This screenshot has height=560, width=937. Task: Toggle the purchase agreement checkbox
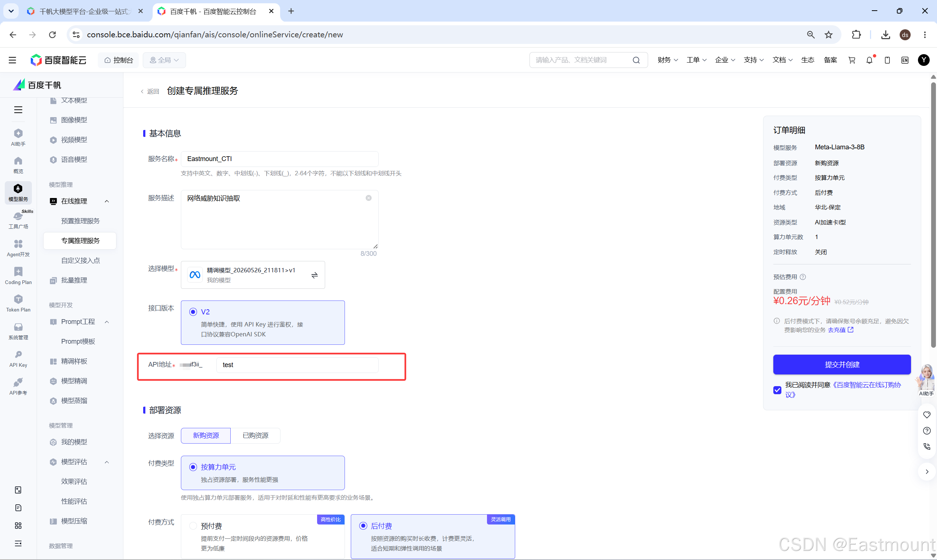coord(777,390)
